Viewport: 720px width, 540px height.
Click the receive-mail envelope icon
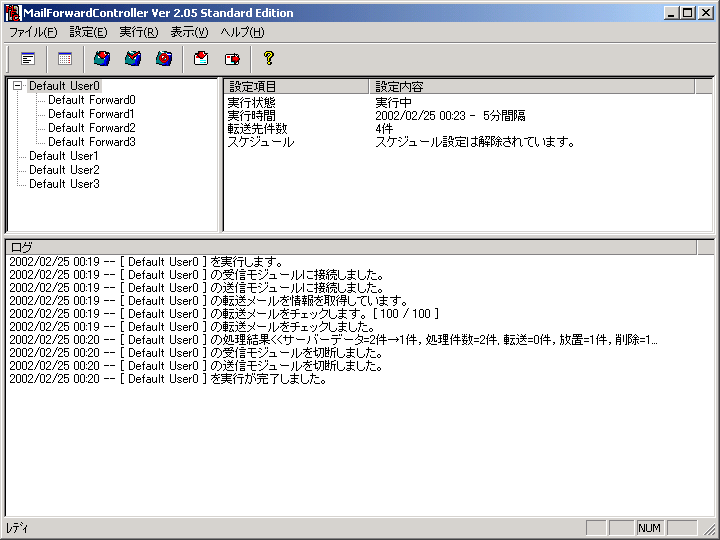tap(201, 58)
